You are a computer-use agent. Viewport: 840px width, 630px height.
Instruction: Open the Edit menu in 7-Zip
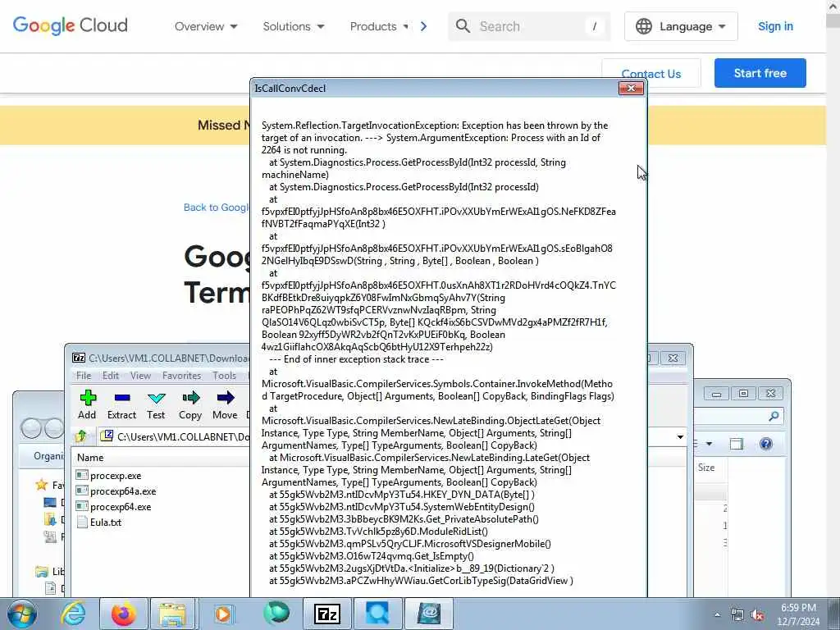point(111,376)
